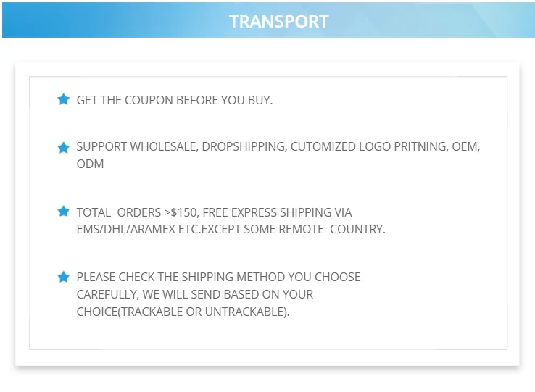Click the word COUPON in the first bullet
Viewport: 535px width, 392px height.
click(149, 100)
